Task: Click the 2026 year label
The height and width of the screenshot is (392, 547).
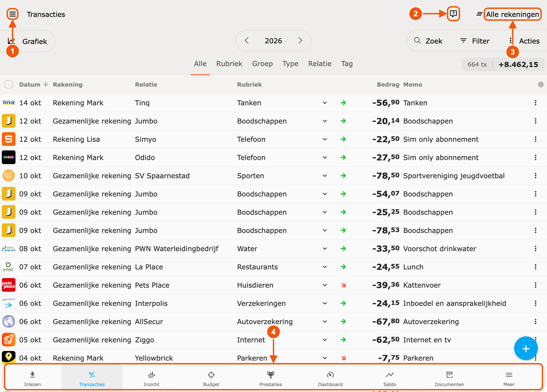Action: point(273,41)
